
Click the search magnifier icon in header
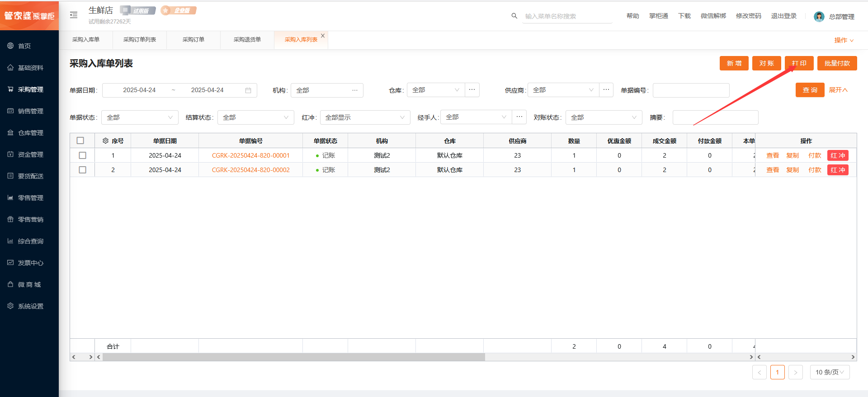514,16
